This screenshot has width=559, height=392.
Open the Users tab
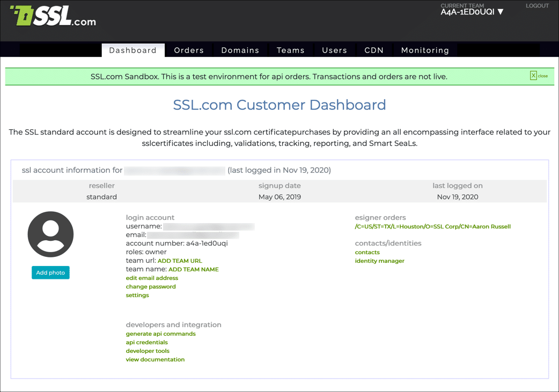coord(334,50)
